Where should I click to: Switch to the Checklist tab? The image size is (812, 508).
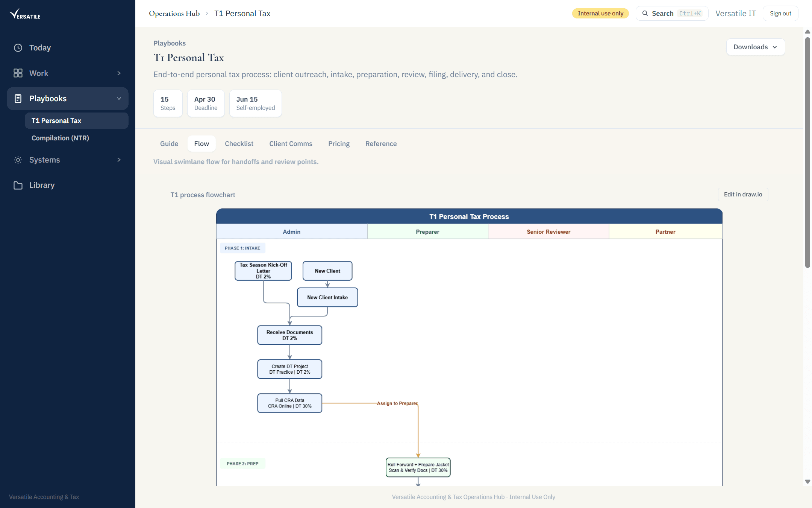pos(239,144)
